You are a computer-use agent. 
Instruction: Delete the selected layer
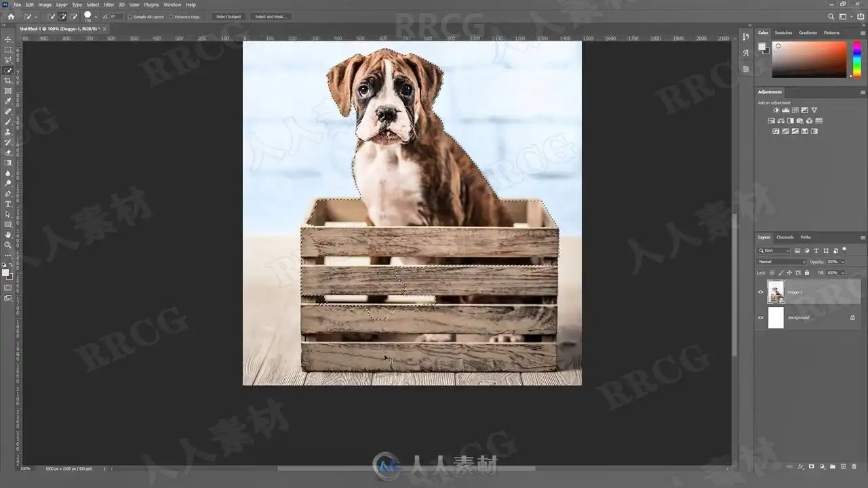853,466
